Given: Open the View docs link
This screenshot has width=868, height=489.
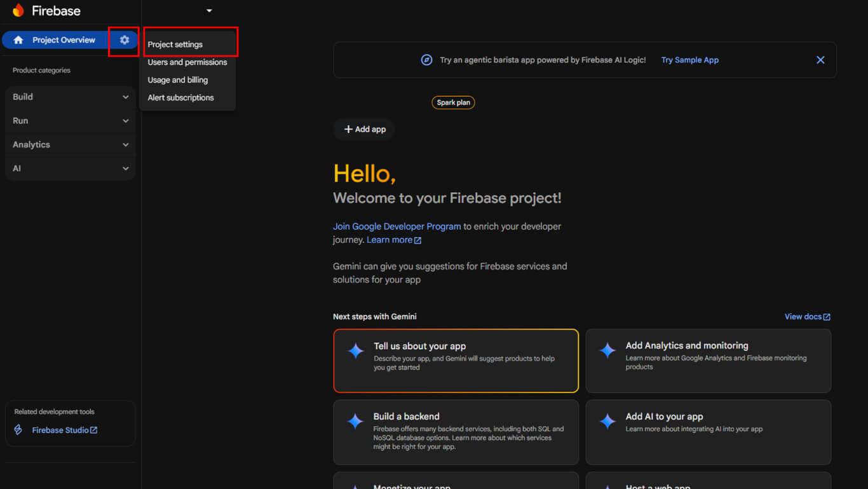Looking at the screenshot, I should pyautogui.click(x=807, y=317).
